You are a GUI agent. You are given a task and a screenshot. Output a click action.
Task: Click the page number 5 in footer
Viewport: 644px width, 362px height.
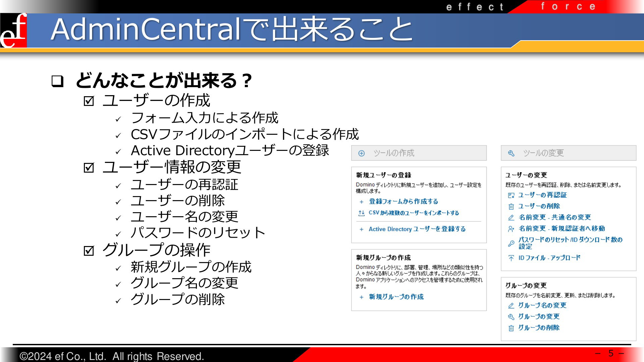click(x=611, y=353)
